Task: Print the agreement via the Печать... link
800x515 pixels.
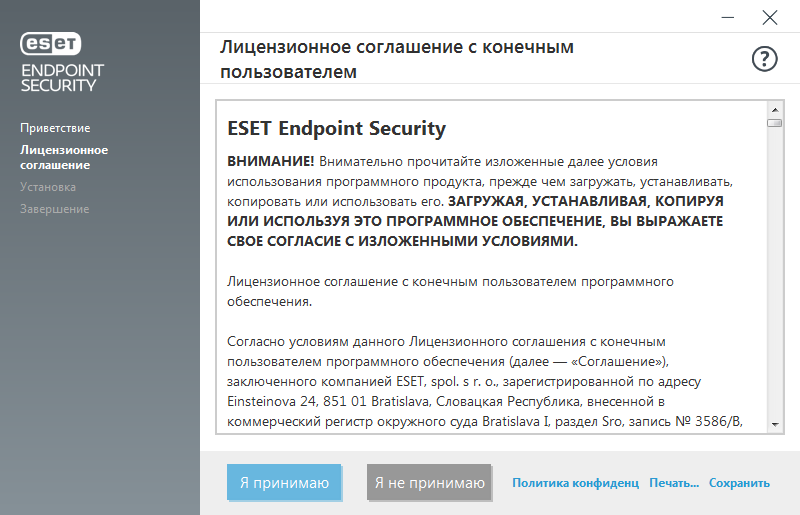Action: tap(674, 483)
